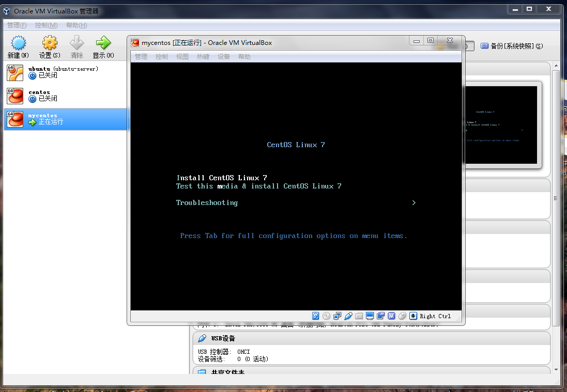
Task: Click the Troubleshooting submenu chevron
Action: [x=414, y=202]
